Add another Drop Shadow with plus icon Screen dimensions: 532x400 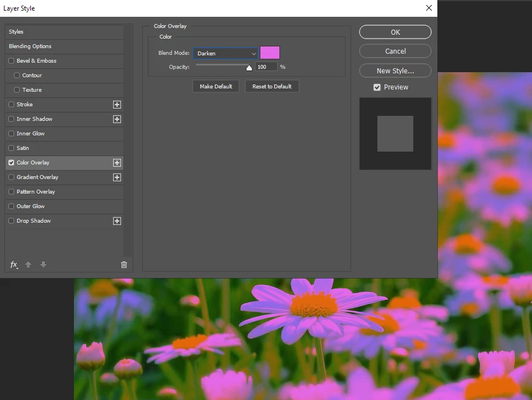tap(116, 221)
